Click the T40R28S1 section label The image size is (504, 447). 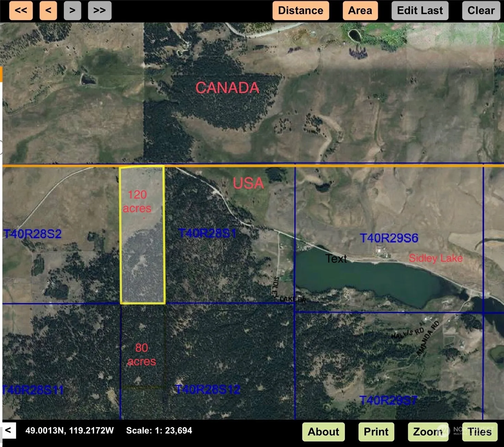pos(207,233)
